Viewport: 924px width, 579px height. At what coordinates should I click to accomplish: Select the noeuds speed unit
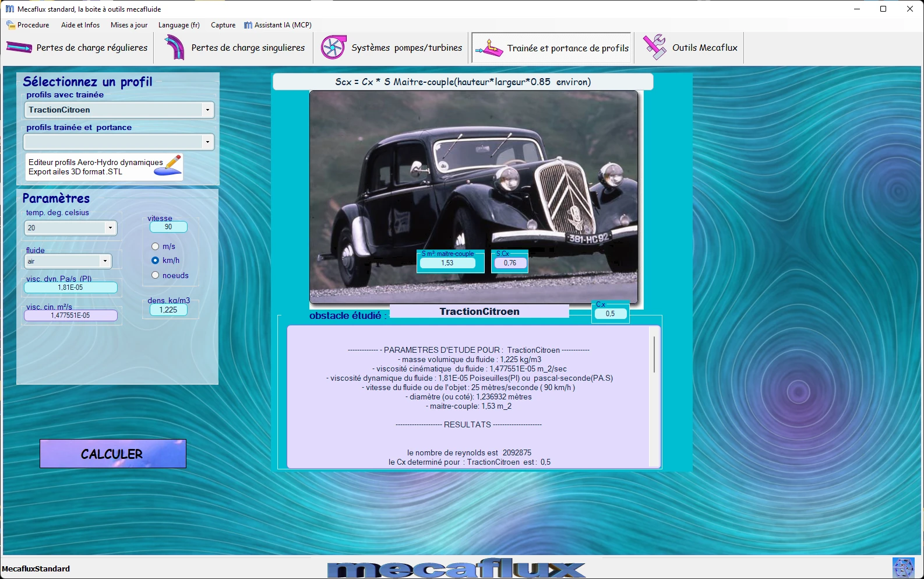click(155, 275)
